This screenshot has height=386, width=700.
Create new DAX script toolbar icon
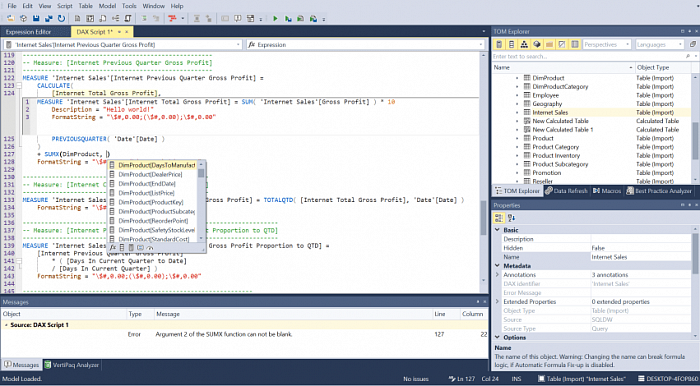point(103,19)
